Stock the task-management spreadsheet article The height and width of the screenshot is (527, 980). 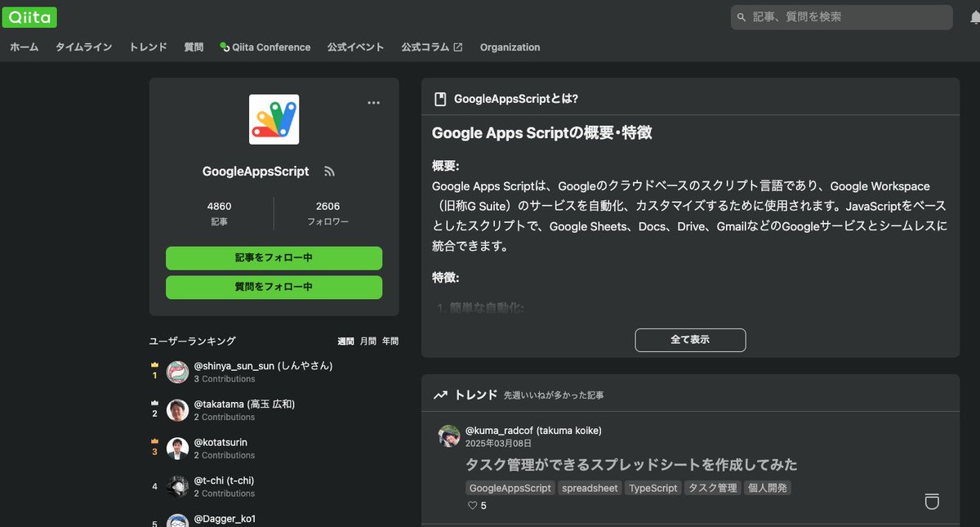pyautogui.click(x=932, y=501)
